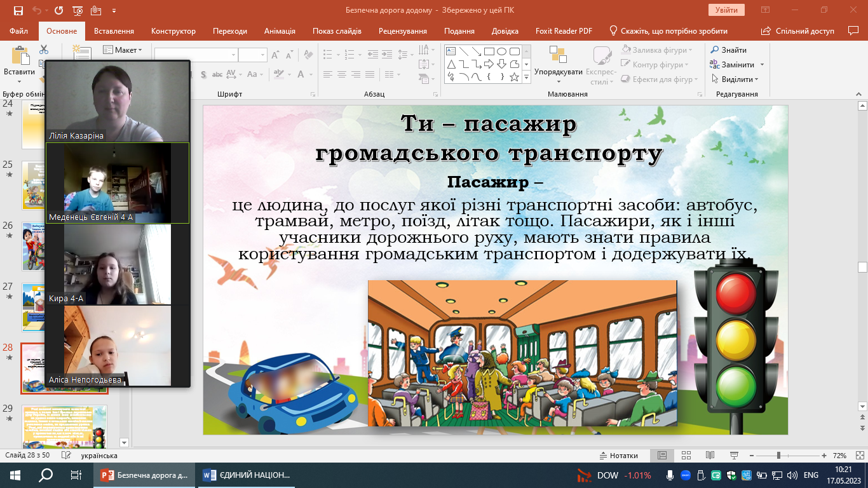Viewport: 868px width, 488px height.
Task: Toggle Normal view button in status bar
Action: pos(661,456)
